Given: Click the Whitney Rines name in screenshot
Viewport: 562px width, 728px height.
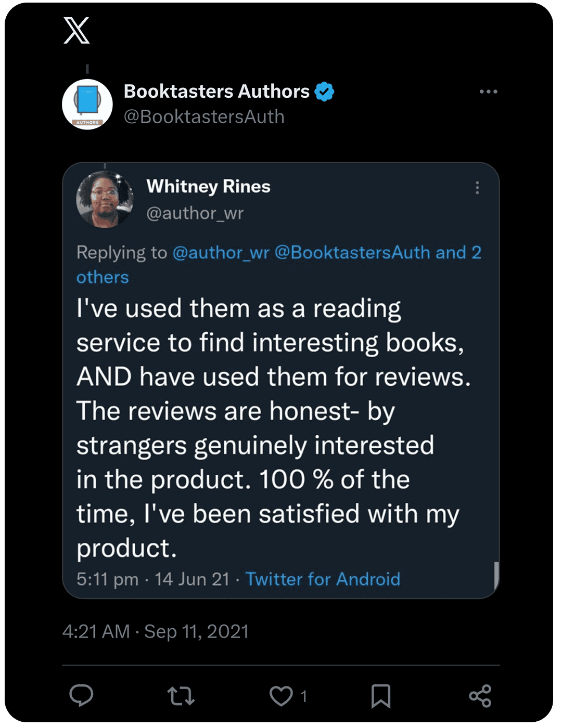Looking at the screenshot, I should tap(208, 187).
